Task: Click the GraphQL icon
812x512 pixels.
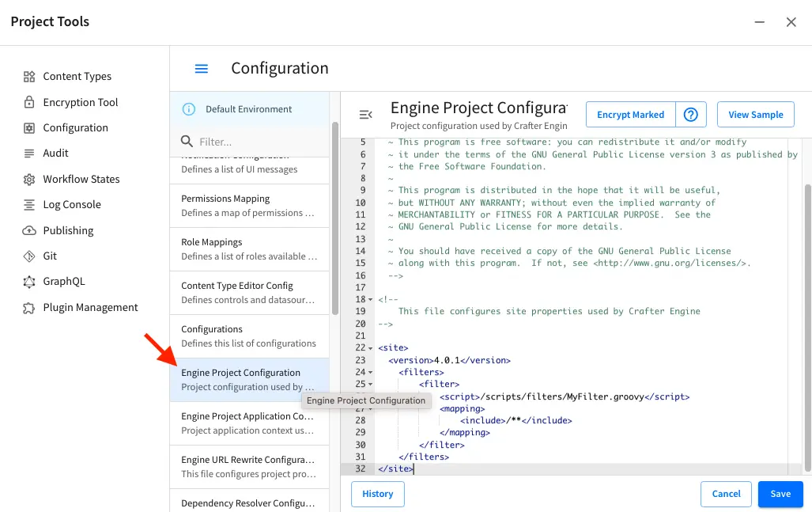Action: click(x=29, y=282)
